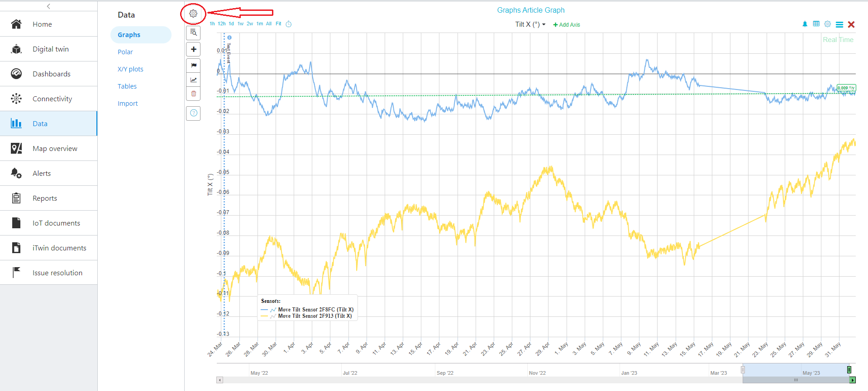Click the navigator right range handle
The height and width of the screenshot is (391, 868).
point(849,370)
